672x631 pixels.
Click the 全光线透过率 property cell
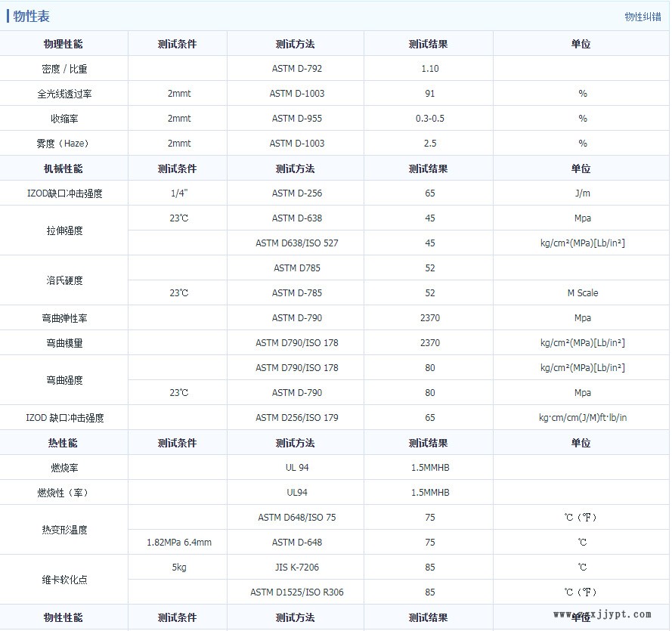64,94
